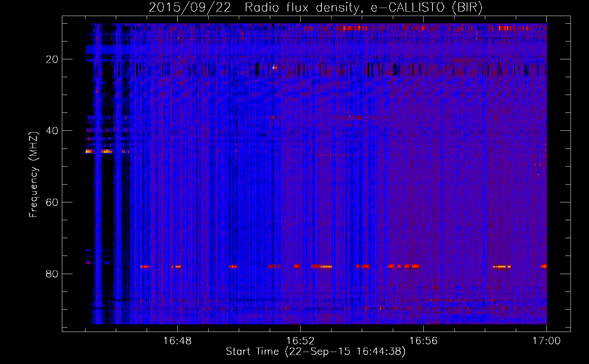The image size is (589, 364).
Task: Click the '17:00' time tick label
Action: pos(546,341)
